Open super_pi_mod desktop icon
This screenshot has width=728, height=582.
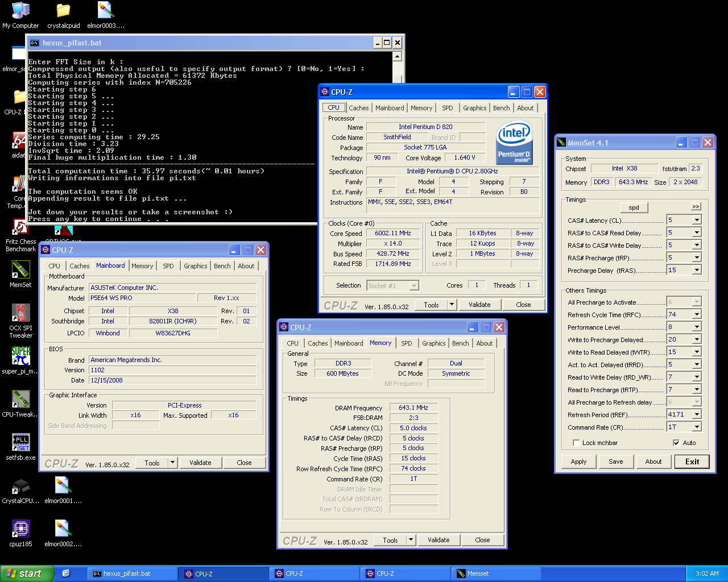click(20, 360)
